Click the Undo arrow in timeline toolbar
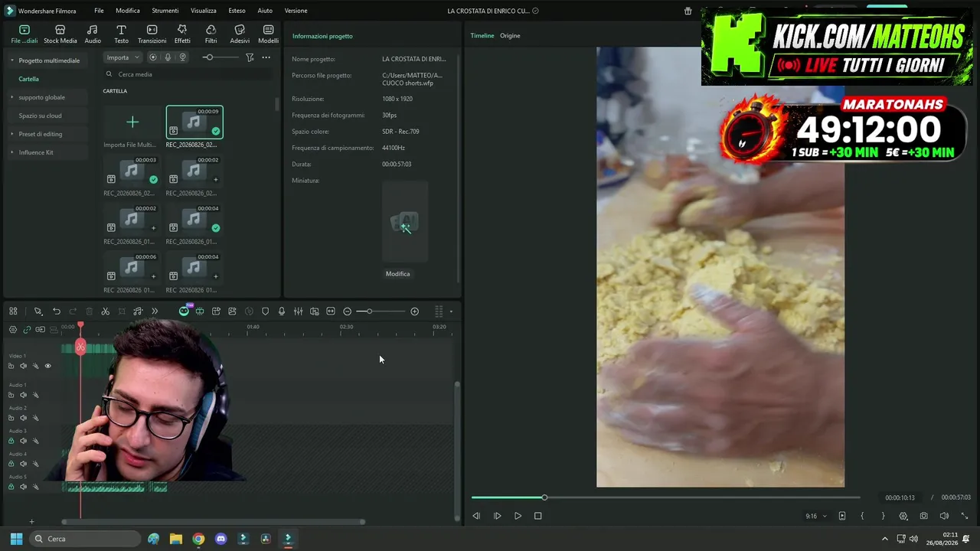 click(x=57, y=311)
